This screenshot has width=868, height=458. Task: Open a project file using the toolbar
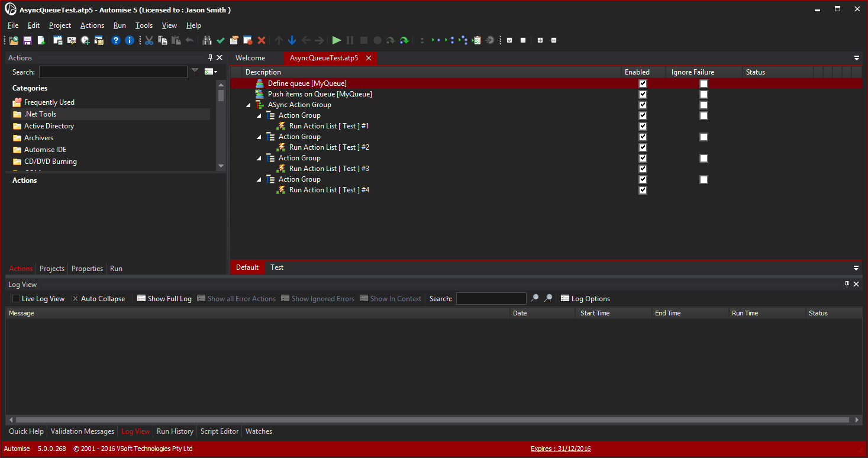coord(14,40)
